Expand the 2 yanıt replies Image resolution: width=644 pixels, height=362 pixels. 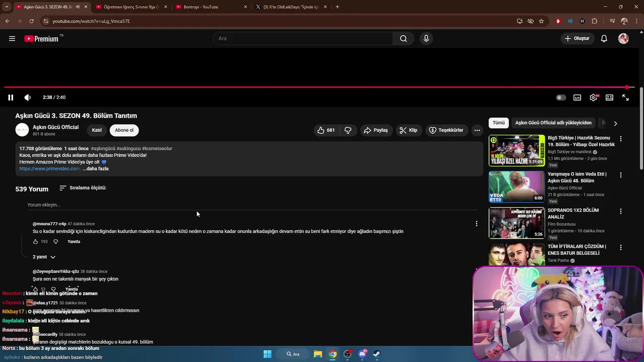tap(44, 257)
